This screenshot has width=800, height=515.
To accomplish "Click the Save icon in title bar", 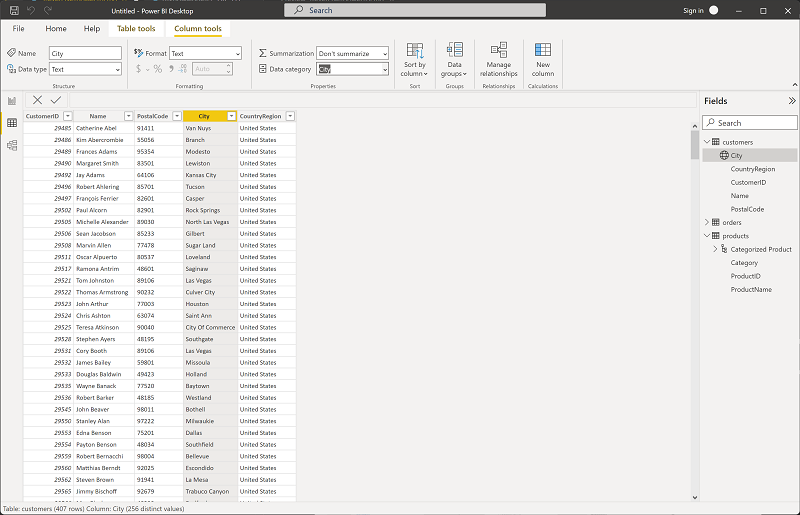I will 14,10.
